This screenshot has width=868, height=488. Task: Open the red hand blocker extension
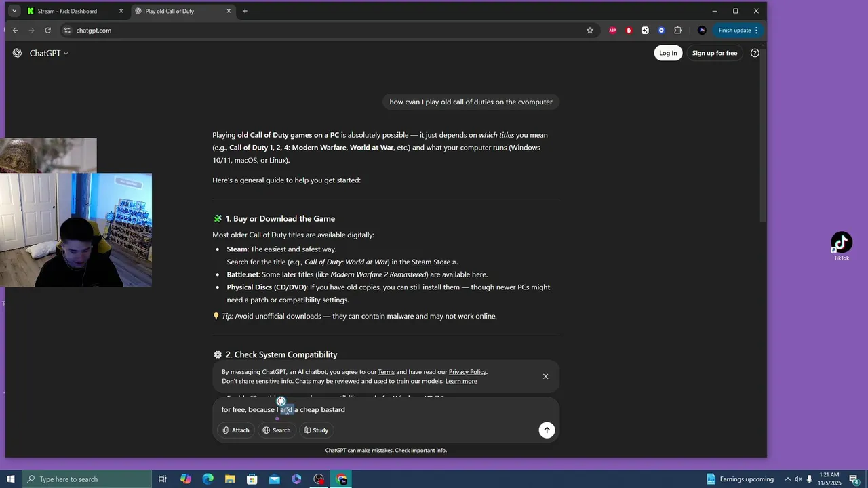click(629, 30)
